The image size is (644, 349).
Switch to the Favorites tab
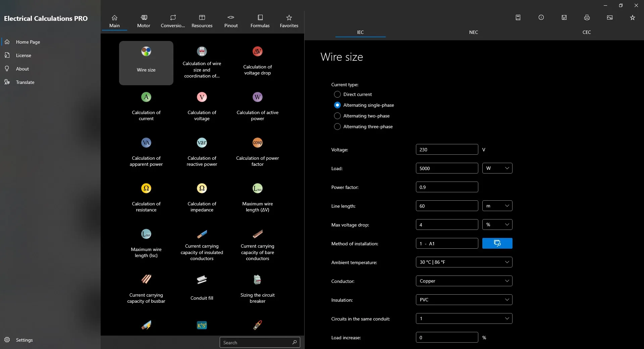coord(289,21)
